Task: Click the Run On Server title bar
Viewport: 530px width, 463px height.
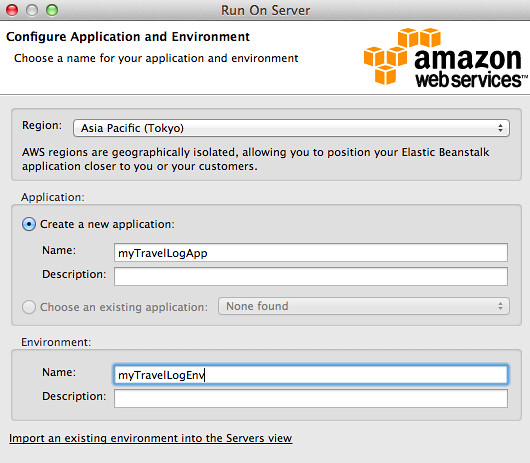Action: [x=265, y=10]
